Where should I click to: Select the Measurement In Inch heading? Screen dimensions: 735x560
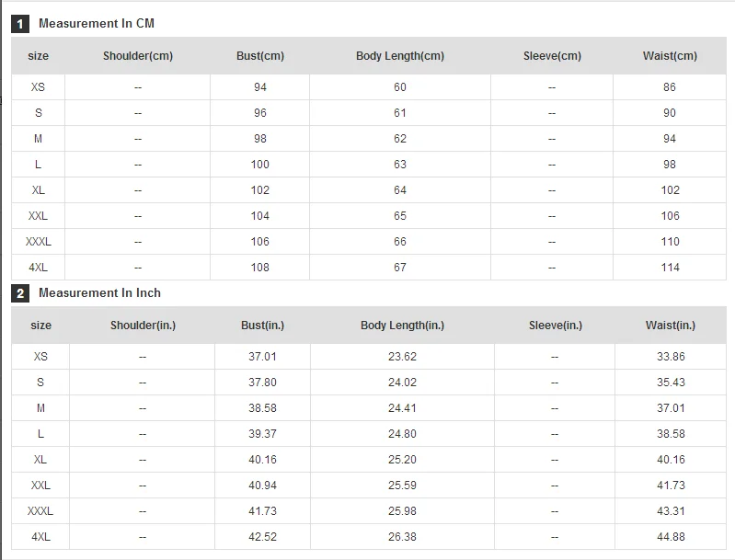(x=99, y=293)
